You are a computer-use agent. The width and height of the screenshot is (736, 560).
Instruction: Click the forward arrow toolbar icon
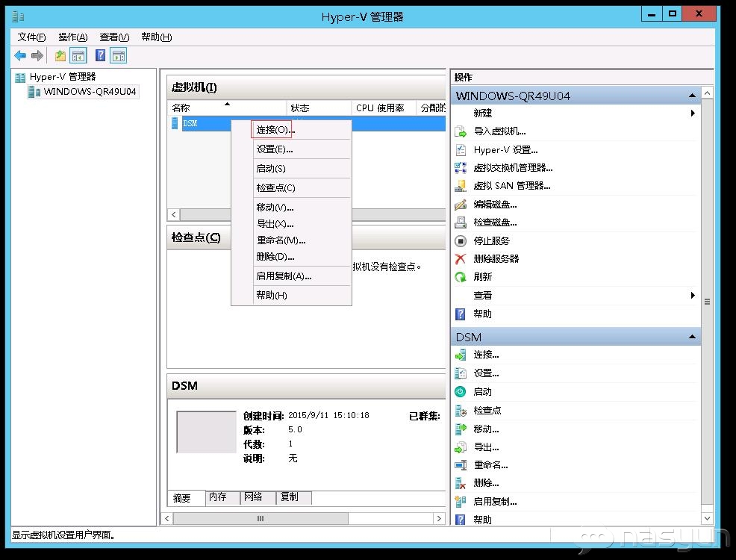point(37,56)
